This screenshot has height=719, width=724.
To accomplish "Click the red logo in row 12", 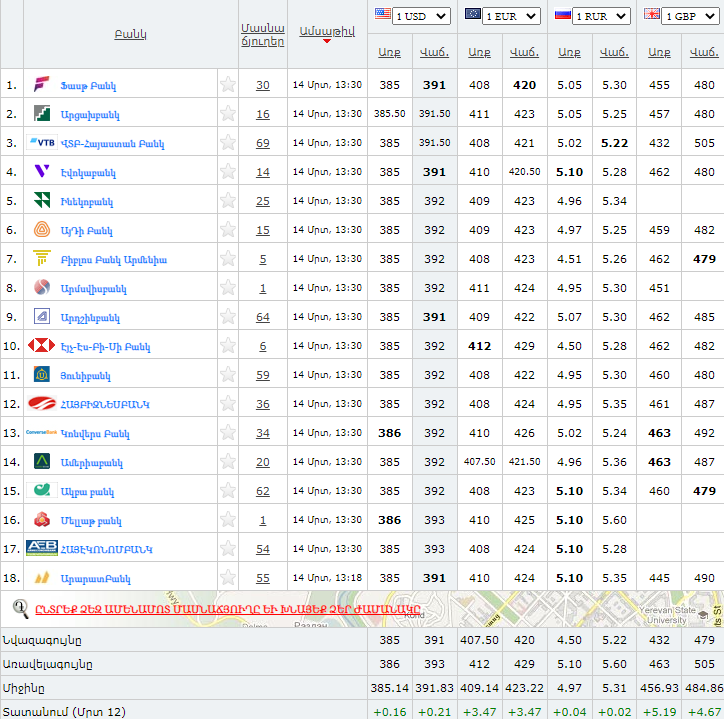I will click(42, 404).
